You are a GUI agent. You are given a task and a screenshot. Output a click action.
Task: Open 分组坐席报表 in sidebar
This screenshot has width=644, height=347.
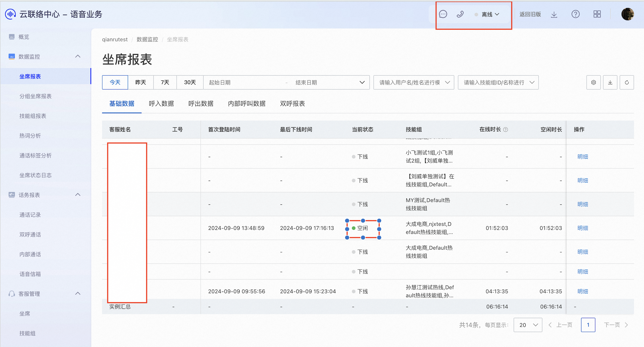[35, 96]
